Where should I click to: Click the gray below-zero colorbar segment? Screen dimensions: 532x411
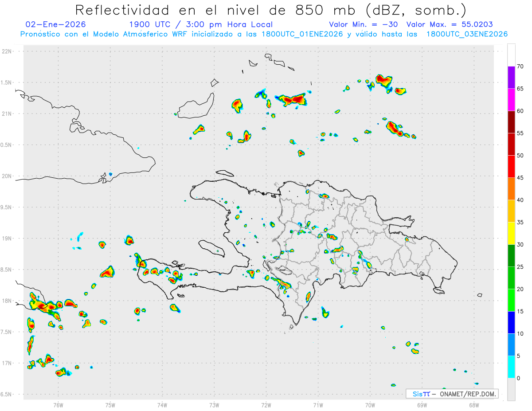pos(511,389)
